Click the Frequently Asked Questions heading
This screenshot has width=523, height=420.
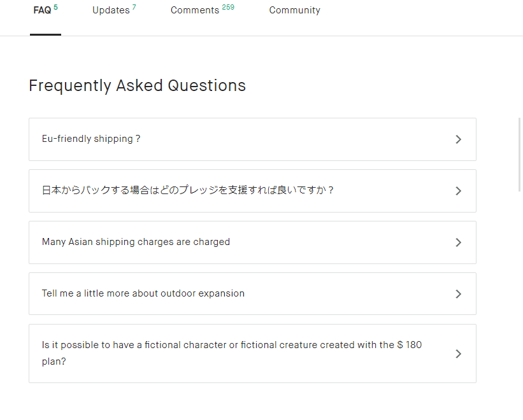(138, 86)
